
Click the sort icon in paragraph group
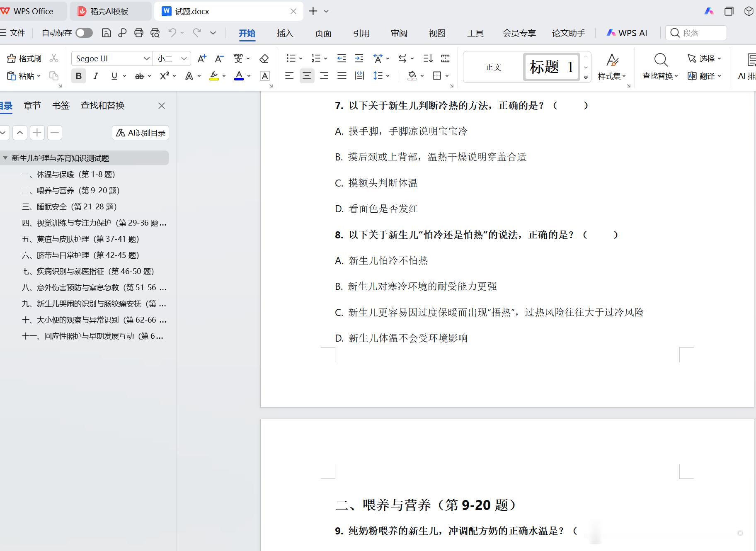click(428, 58)
